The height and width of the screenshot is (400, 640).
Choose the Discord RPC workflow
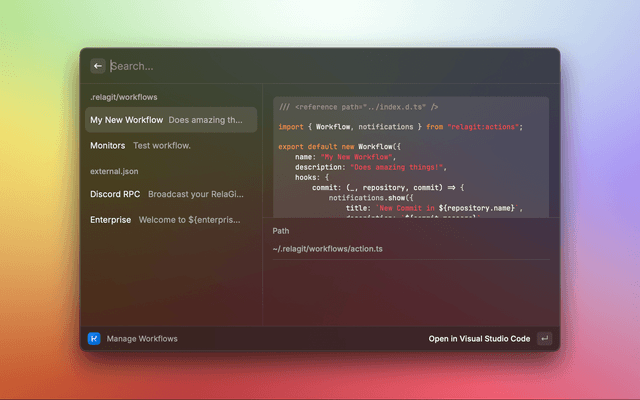tap(115, 194)
